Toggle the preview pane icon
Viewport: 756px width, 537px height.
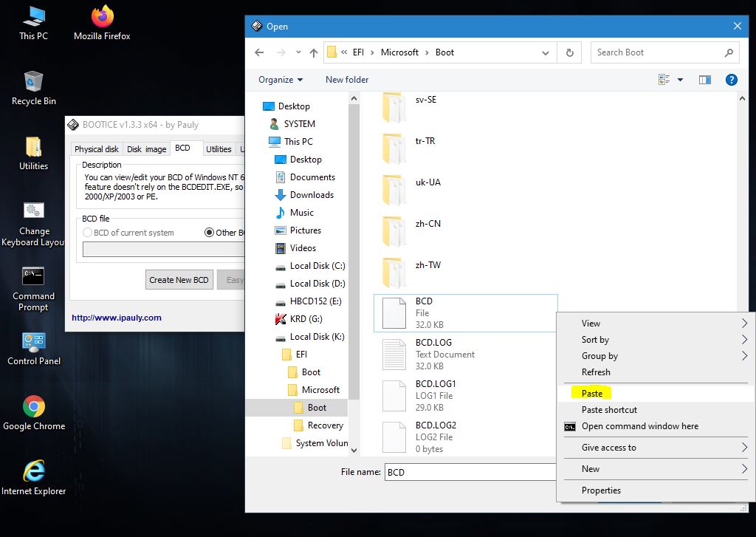coord(704,80)
